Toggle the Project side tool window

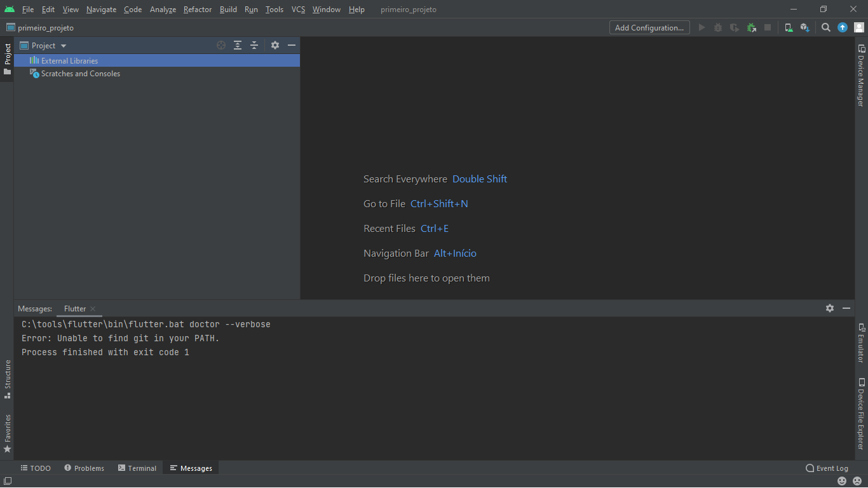pyautogui.click(x=7, y=59)
